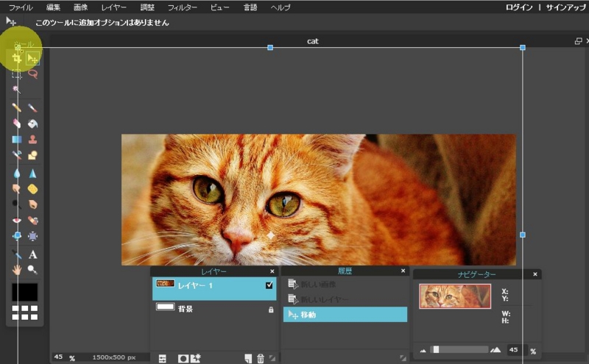This screenshot has height=364, width=589.
Task: Select the Clone Stamp tool
Action: [32, 139]
